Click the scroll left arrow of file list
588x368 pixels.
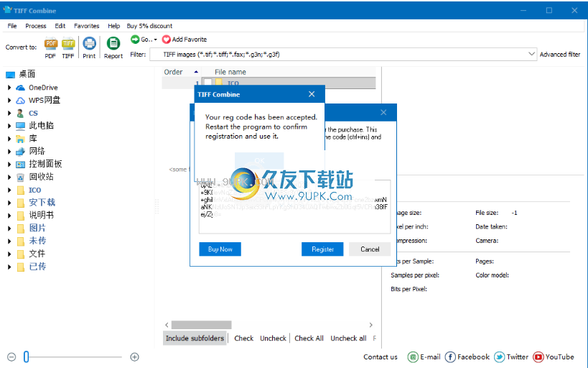[167, 325]
